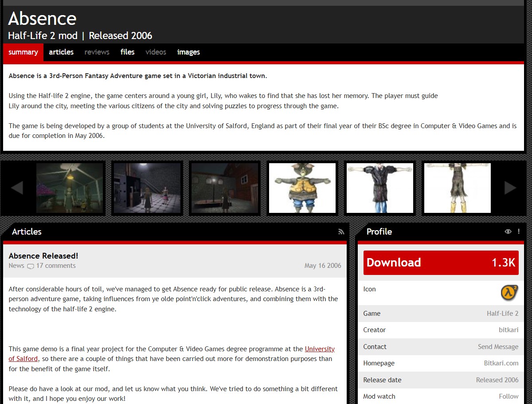Click the Half-Life 2 lambda icon

pos(509,293)
